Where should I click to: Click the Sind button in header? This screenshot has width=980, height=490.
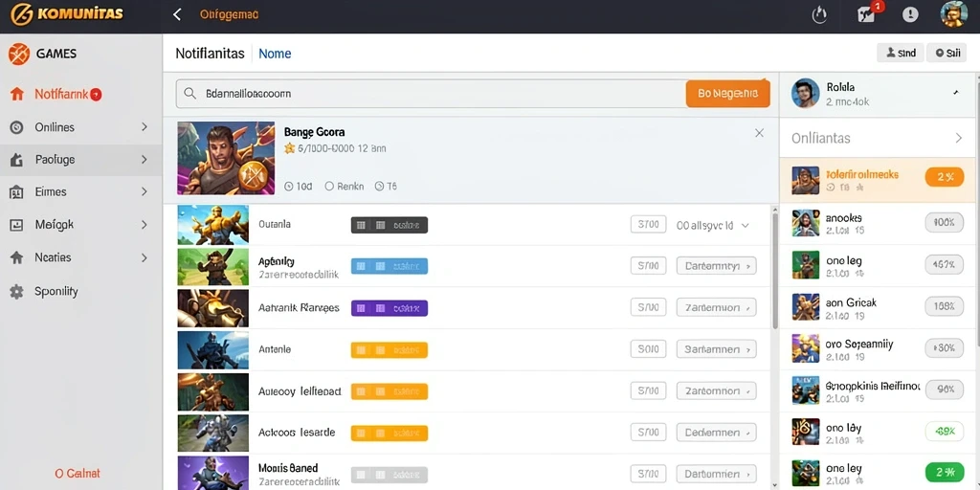point(901,54)
